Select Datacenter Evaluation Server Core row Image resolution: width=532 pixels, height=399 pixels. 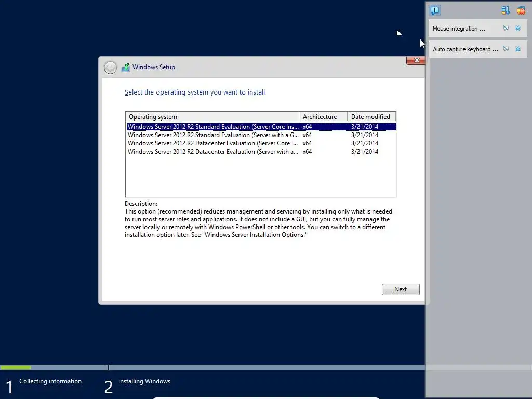point(261,143)
